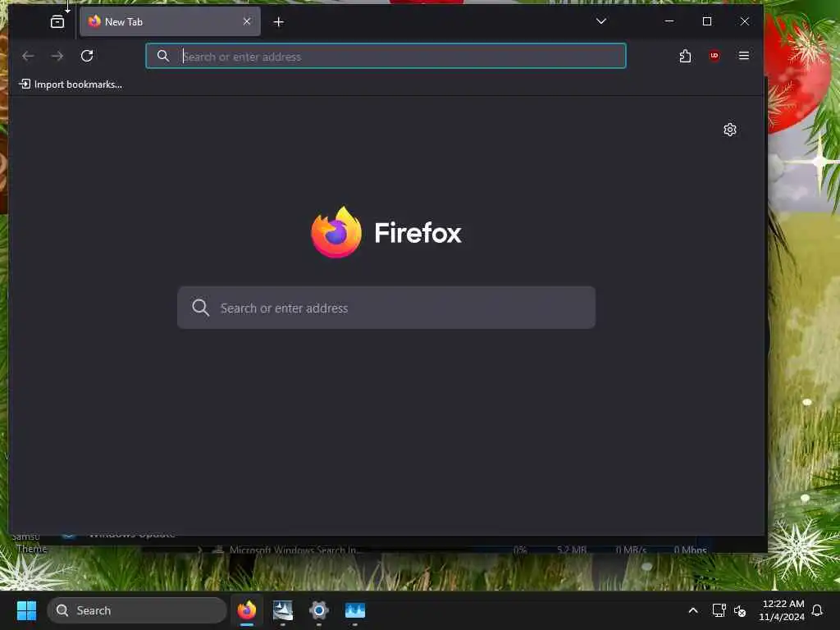Reload the current page
This screenshot has width=840, height=630.
87,56
